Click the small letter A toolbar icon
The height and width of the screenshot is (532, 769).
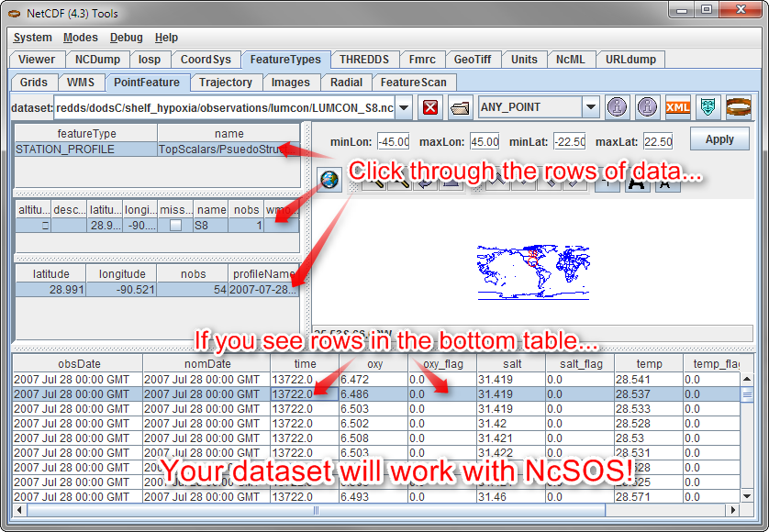tap(665, 183)
